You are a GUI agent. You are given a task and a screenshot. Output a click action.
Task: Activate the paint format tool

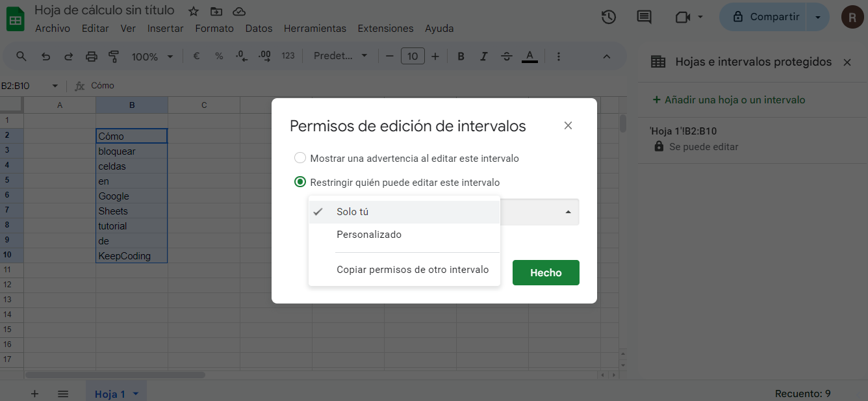114,57
